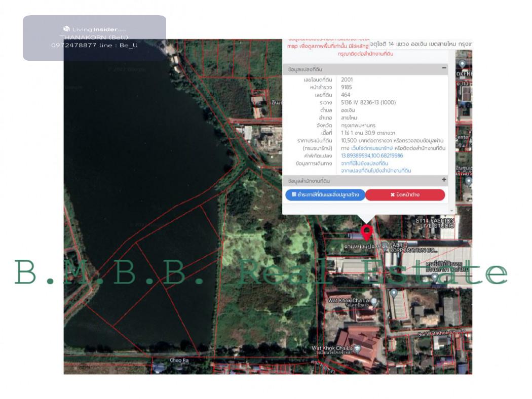Select the lower Wat Khok Cha La school marker
The height and width of the screenshot is (399, 532).
point(358,348)
